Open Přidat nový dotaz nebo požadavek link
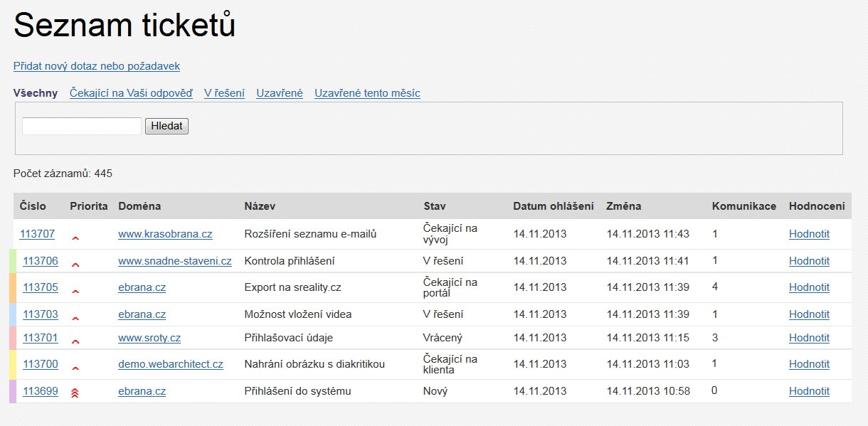868x426 pixels. click(x=97, y=66)
